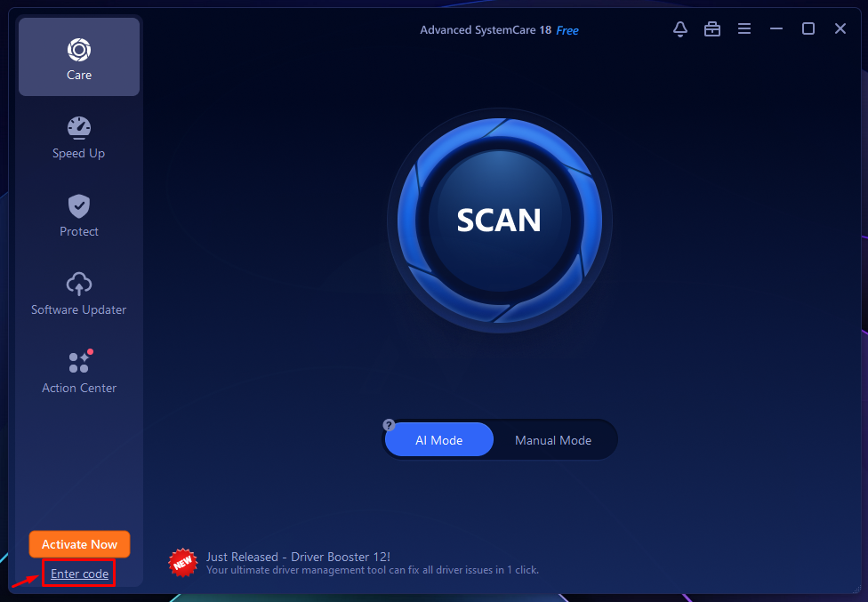This screenshot has width=868, height=602.
Task: Open the toolbox icon in title bar
Action: [x=712, y=28]
